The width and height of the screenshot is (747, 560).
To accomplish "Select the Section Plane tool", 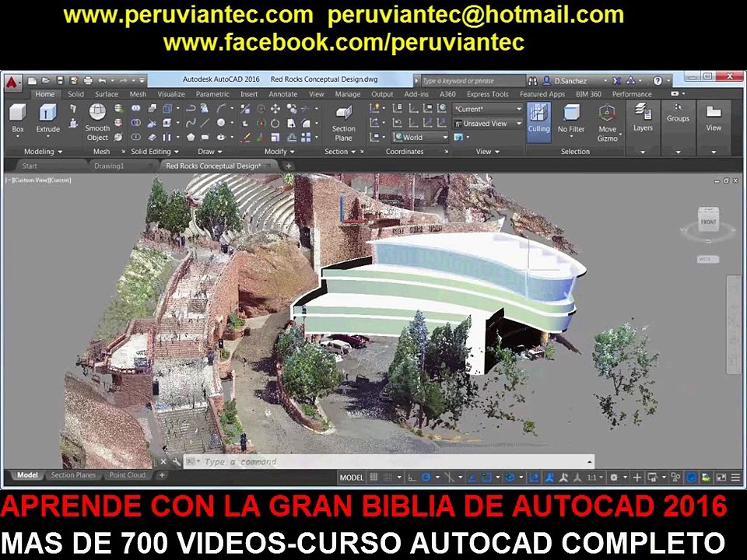I will pyautogui.click(x=343, y=124).
